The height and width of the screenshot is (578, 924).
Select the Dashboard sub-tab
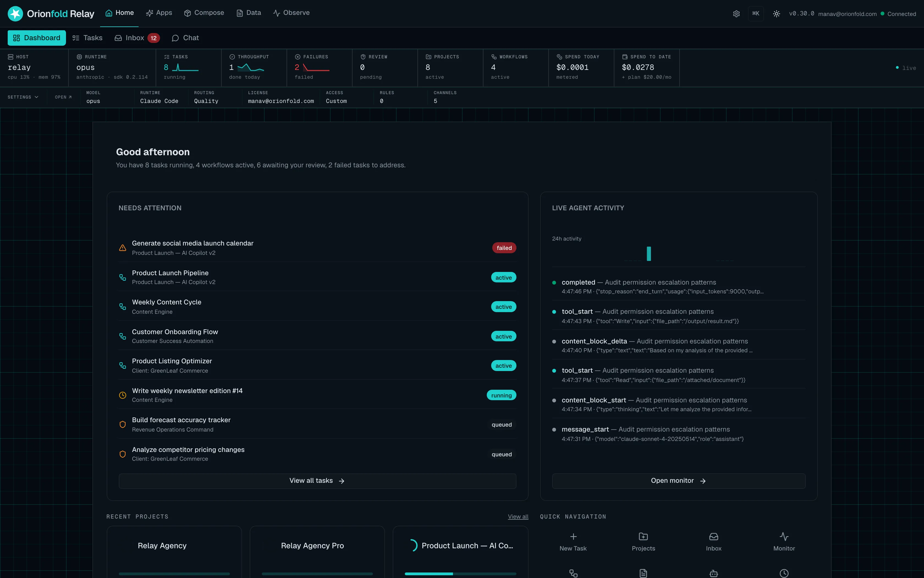(37, 38)
